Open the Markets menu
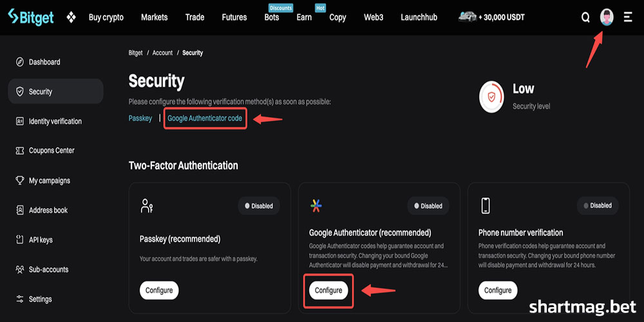644x322 pixels. (155, 17)
